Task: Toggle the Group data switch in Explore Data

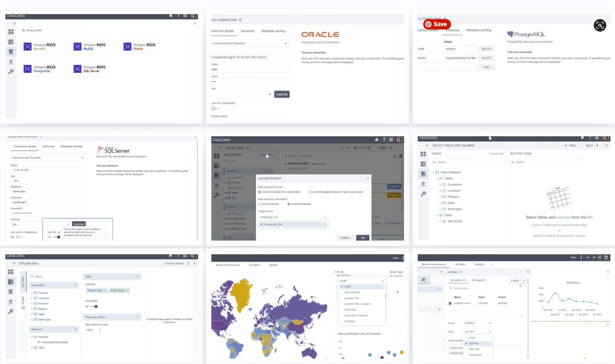Action: click(94, 306)
